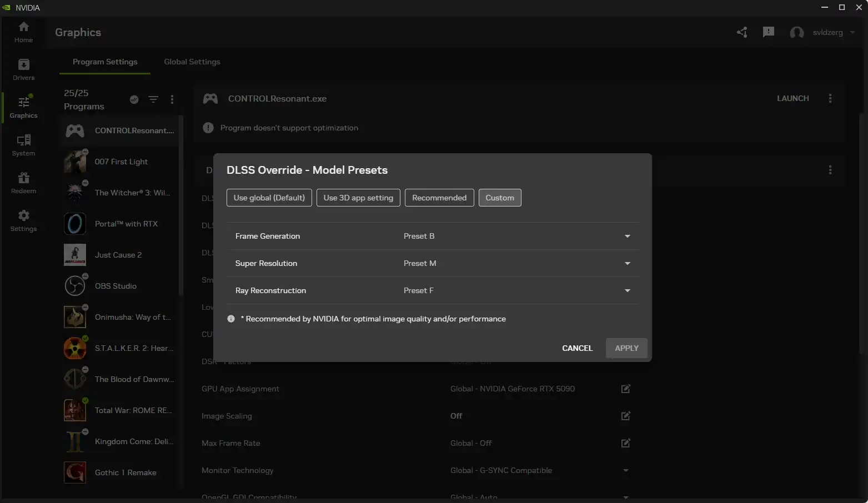Open the System section
Screen dimensions: 868x503
[x=23, y=145]
